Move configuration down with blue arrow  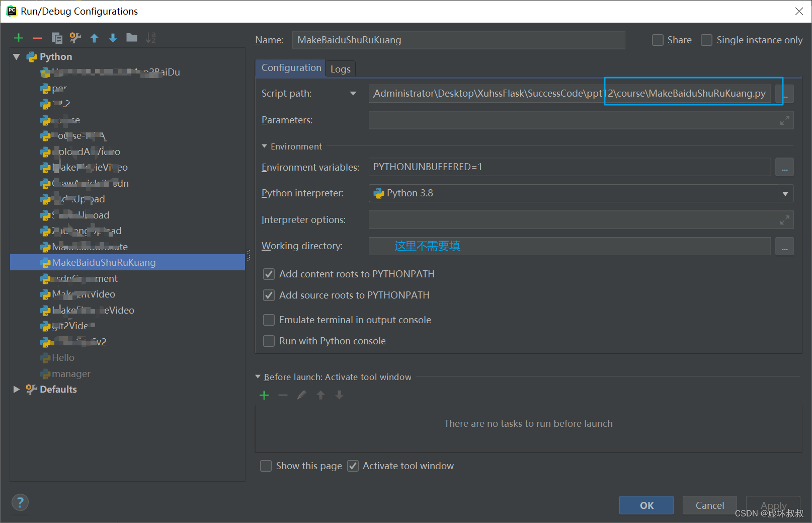pos(113,38)
